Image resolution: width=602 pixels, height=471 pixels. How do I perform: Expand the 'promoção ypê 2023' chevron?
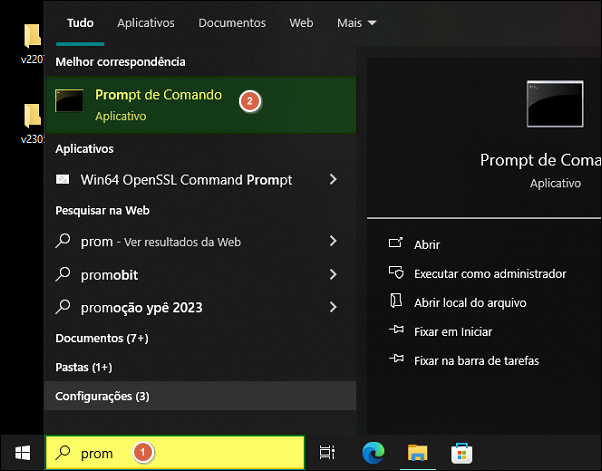coord(333,307)
